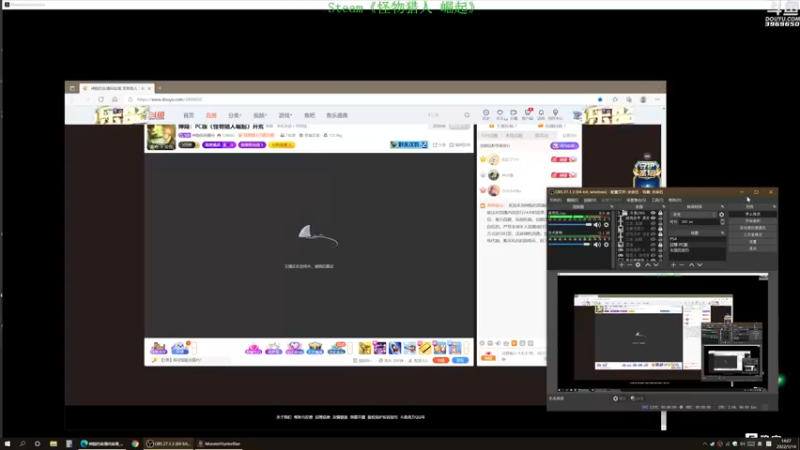Open the first menu 文件 in OBS menu bar
Screen dimensions: 800x450
point(556,200)
